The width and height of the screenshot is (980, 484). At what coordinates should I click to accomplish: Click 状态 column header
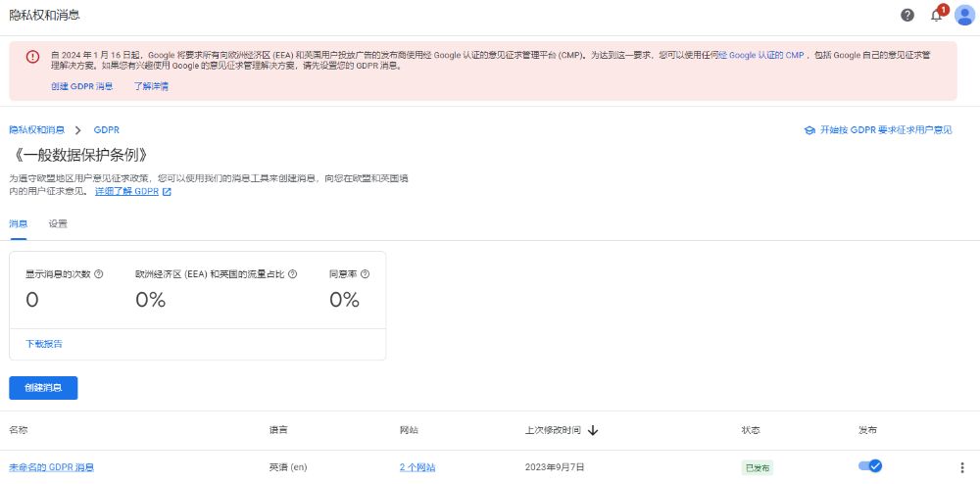point(751,430)
